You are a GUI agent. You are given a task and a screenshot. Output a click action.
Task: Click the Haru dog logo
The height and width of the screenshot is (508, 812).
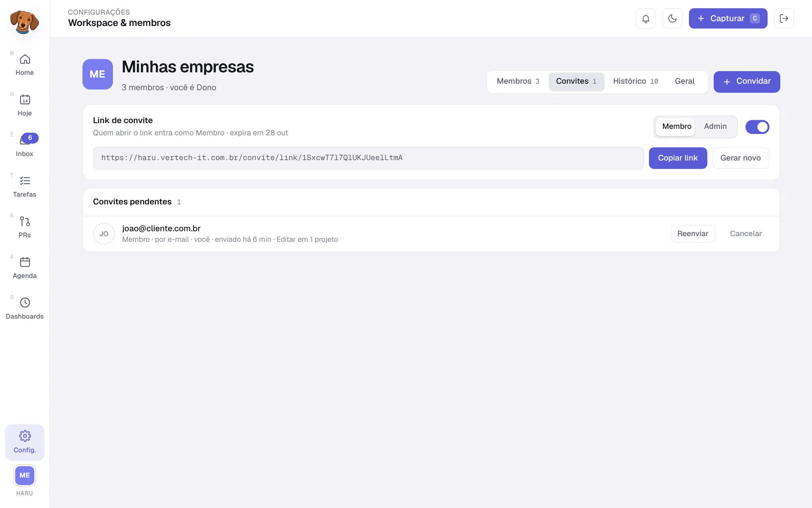click(24, 22)
